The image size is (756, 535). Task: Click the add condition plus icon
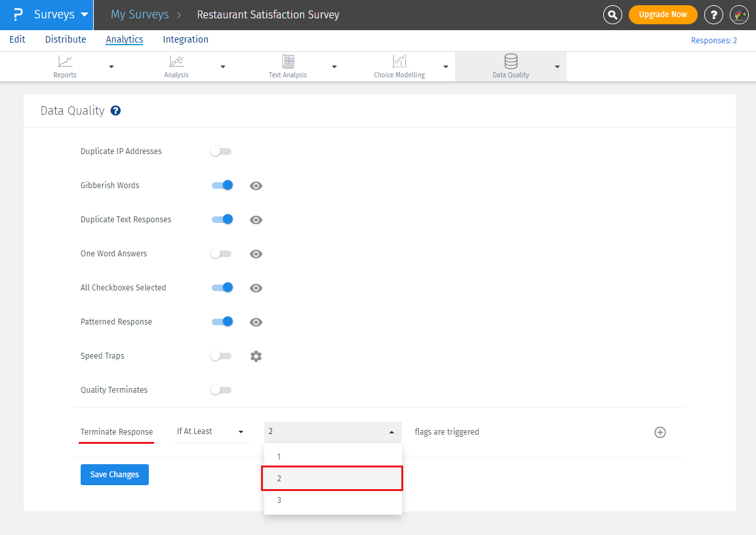660,432
